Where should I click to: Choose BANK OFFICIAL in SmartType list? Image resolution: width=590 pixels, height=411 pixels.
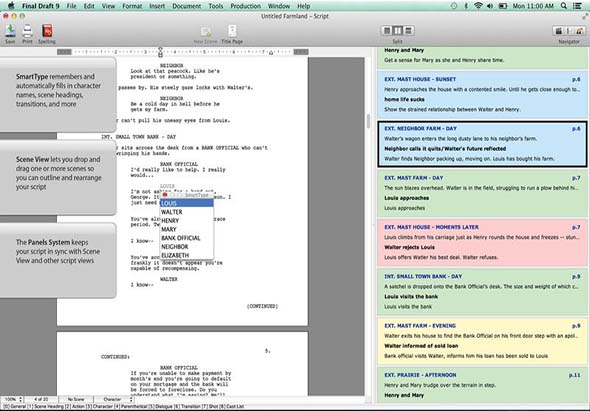pyautogui.click(x=187, y=238)
